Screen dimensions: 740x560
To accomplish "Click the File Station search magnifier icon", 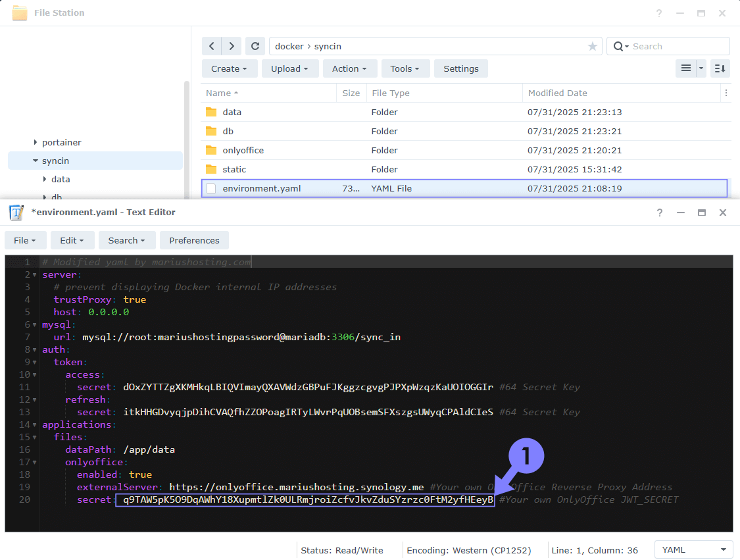I will pos(618,46).
